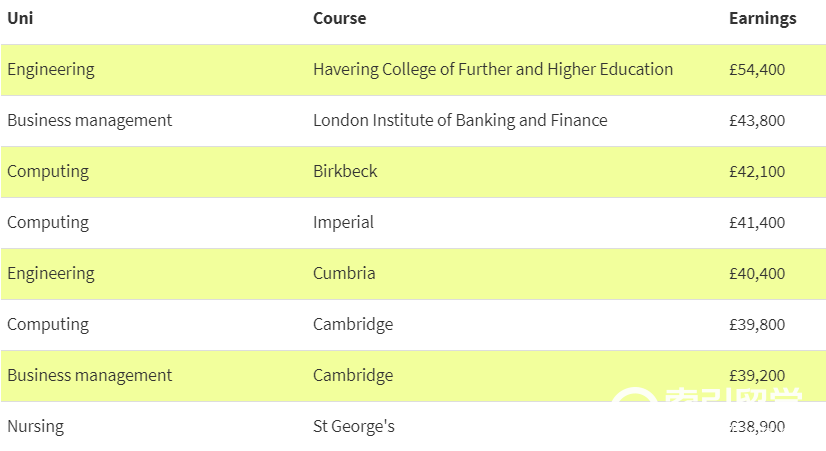Click the £43,800 earnings value

[757, 121]
